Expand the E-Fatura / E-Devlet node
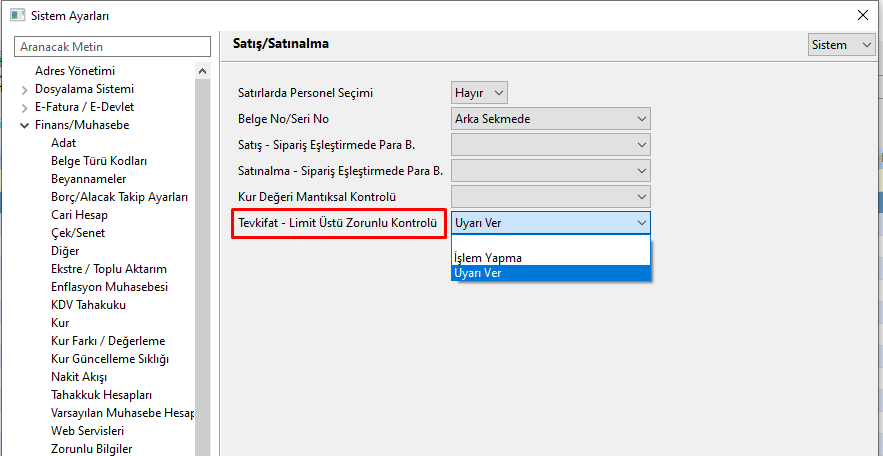This screenshot has width=883, height=456. coord(24,107)
